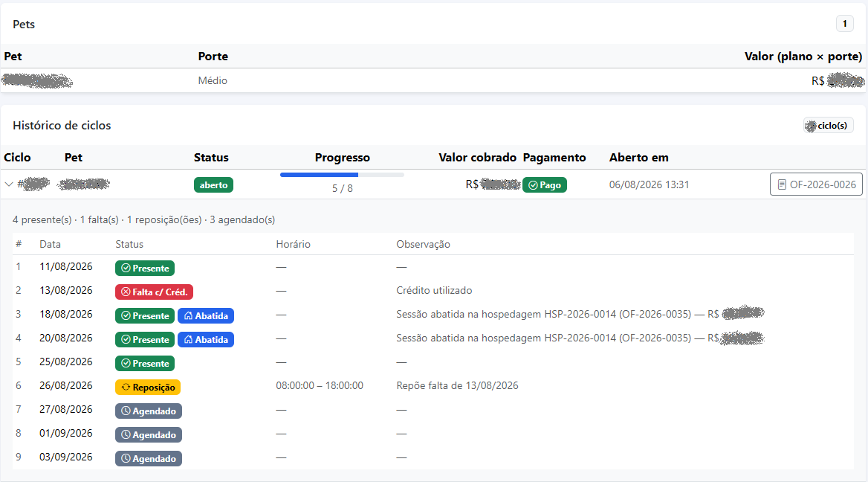Click the Aberto em column header

tap(639, 158)
